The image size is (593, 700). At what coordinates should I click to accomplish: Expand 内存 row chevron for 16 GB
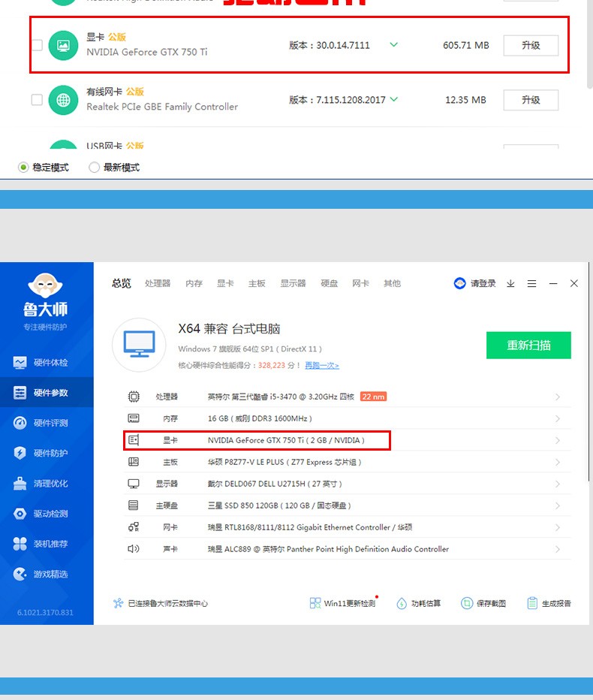point(557,419)
